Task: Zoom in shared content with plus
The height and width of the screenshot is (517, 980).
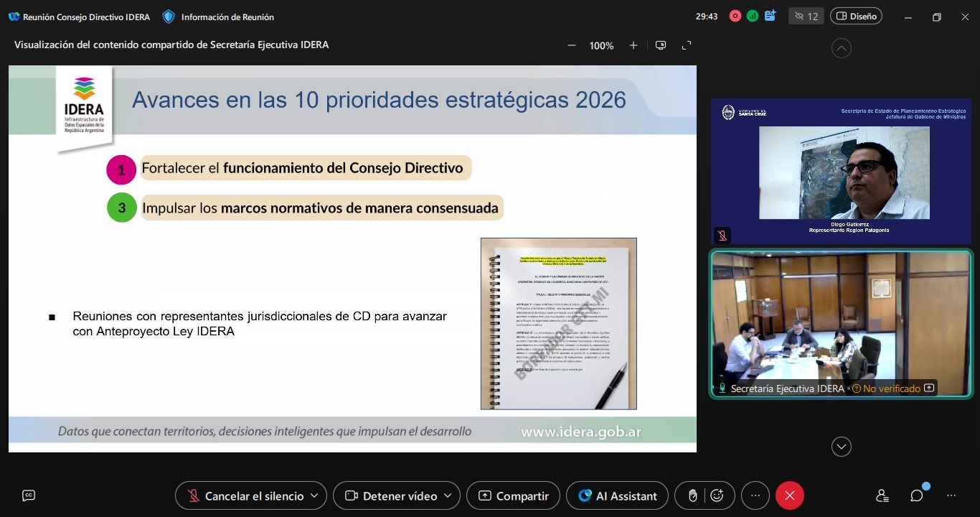Action: (633, 45)
